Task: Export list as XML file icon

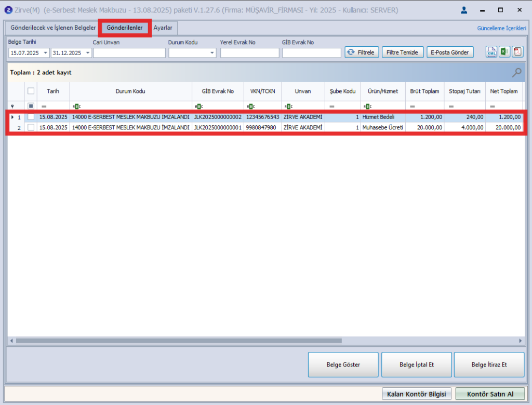Action: pyautogui.click(x=491, y=52)
